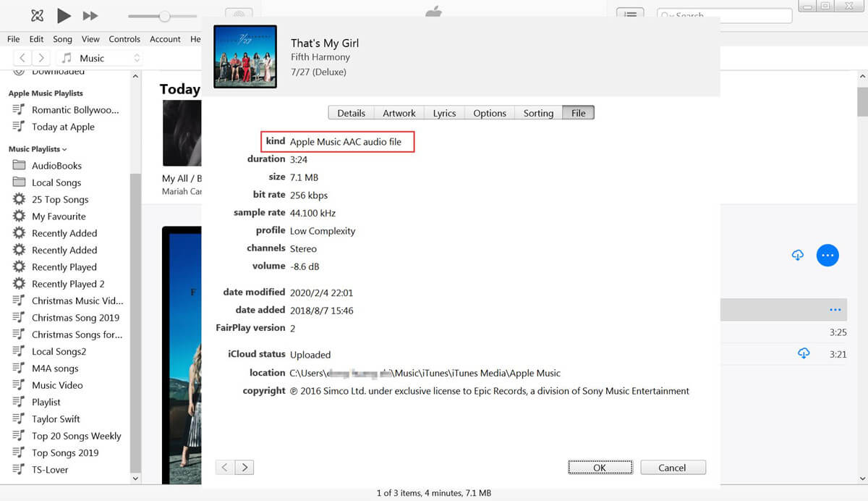Download the 3:21 song via the cloud icon

(x=804, y=353)
